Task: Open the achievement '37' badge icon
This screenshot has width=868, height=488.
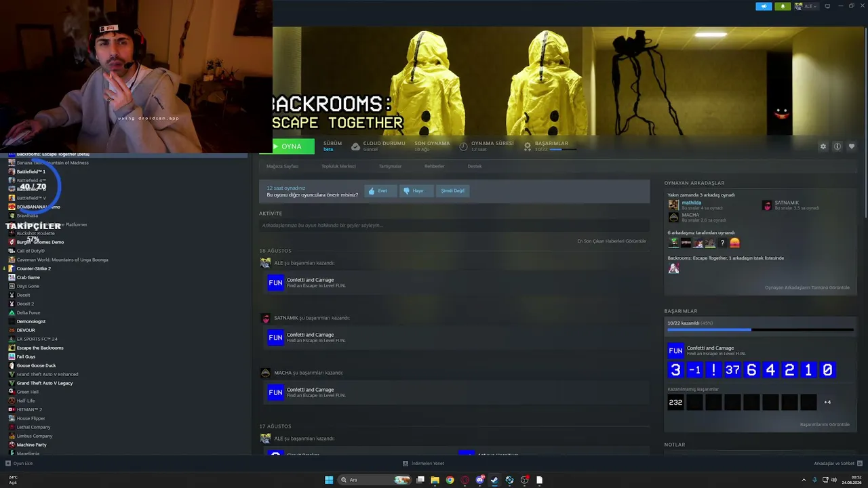Action: (732, 370)
